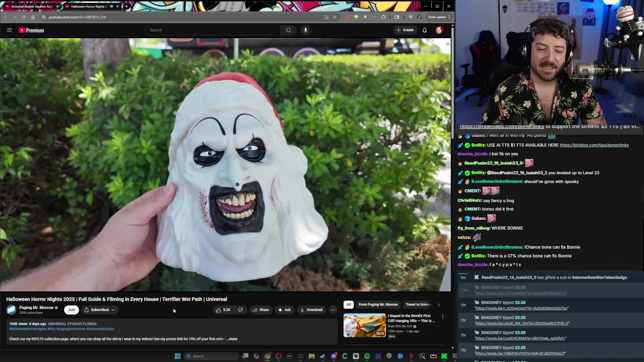Open the Windows Start button
Screen dimensions: 644x362
178,356
